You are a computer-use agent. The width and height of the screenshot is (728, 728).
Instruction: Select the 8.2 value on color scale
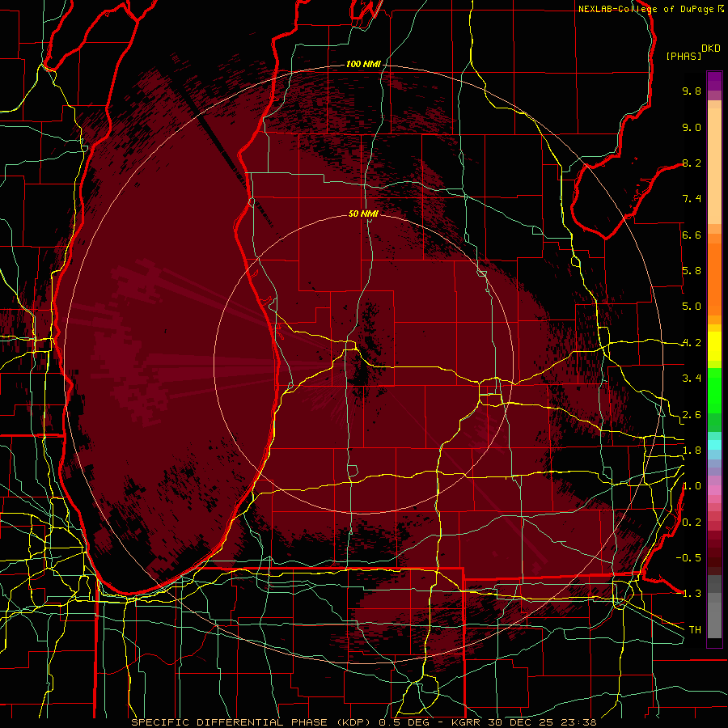click(692, 163)
